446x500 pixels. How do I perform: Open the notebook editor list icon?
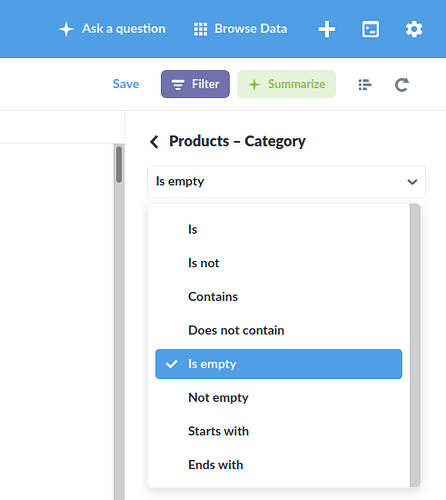tap(365, 84)
